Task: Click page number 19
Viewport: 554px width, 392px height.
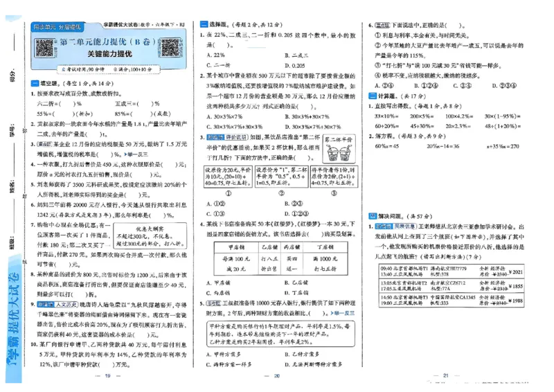Action: 108,376
